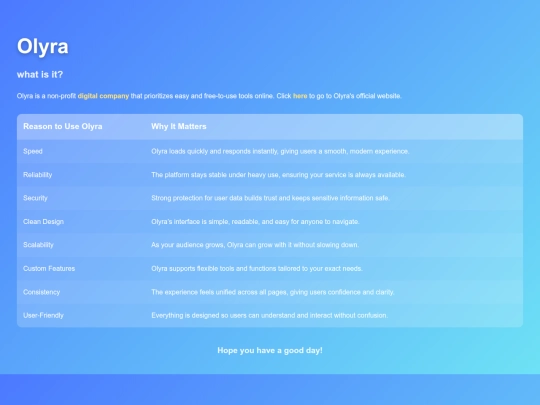540x405 pixels.
Task: Select the 'User-Friendly' table cell
Action: [81, 315]
